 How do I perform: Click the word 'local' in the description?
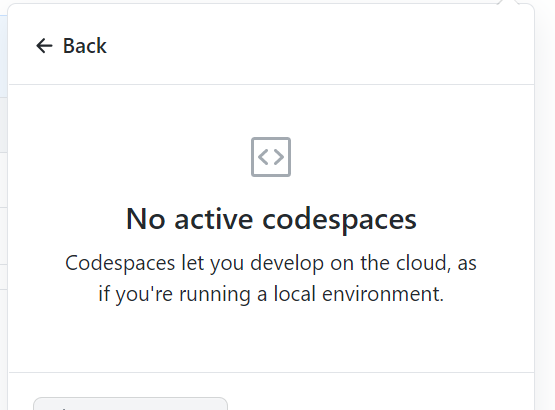(294, 294)
